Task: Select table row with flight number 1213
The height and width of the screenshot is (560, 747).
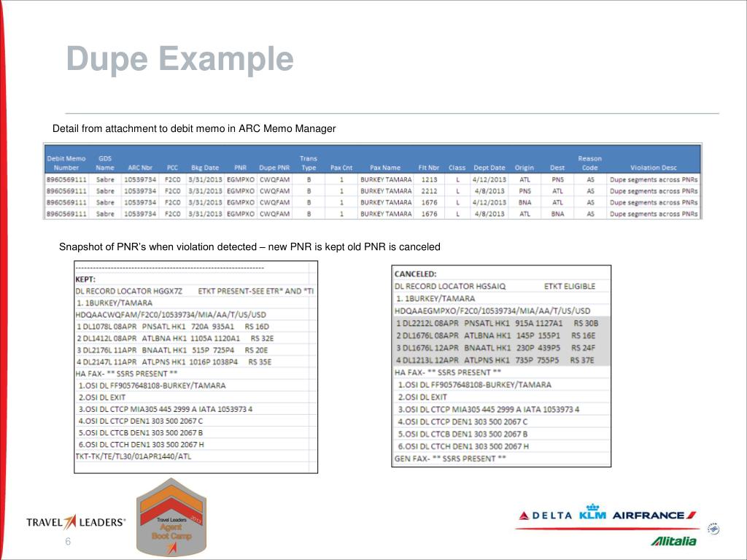Action: [x=373, y=179]
